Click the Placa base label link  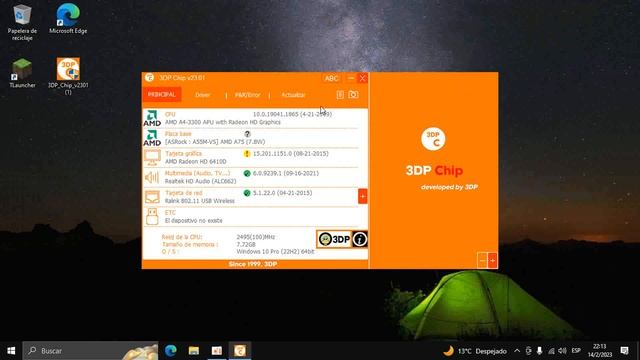point(178,134)
